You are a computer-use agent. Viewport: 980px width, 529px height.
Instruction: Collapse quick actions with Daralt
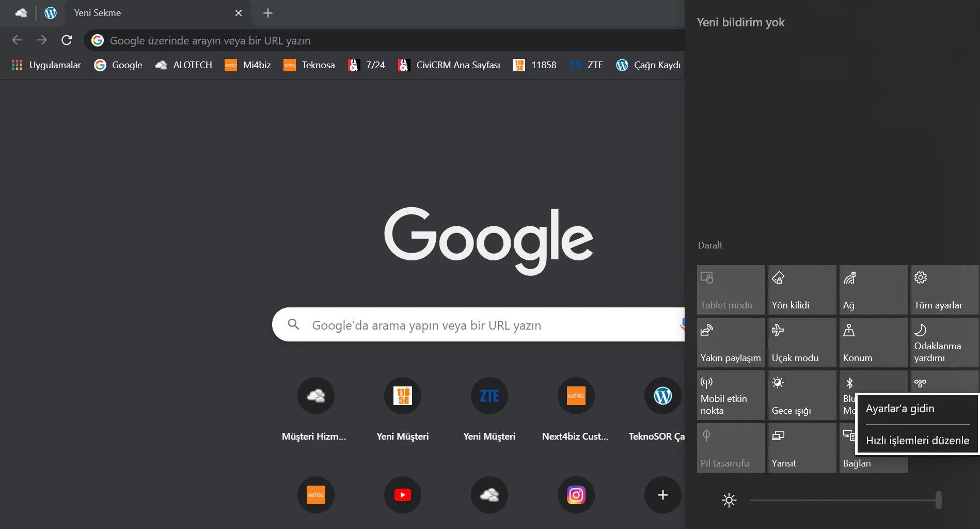(710, 245)
